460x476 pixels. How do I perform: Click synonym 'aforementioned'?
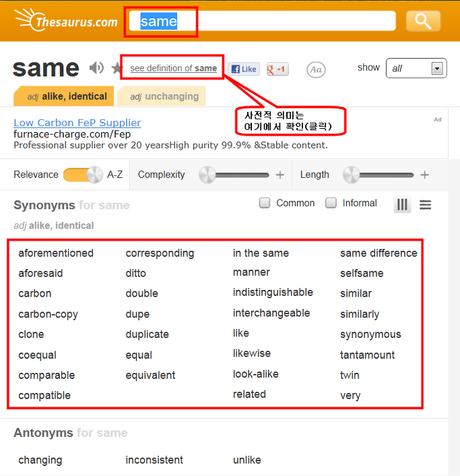point(56,253)
